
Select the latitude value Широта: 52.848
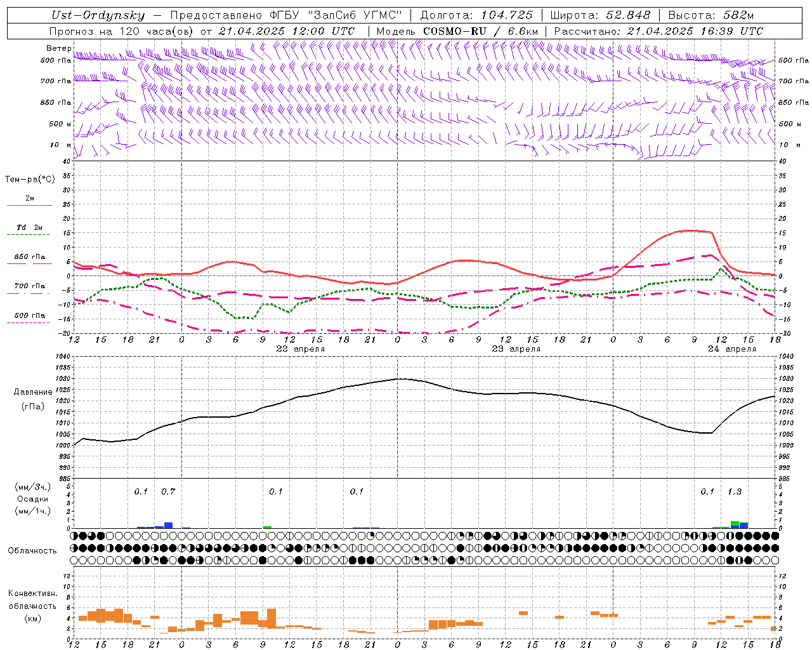[600, 15]
